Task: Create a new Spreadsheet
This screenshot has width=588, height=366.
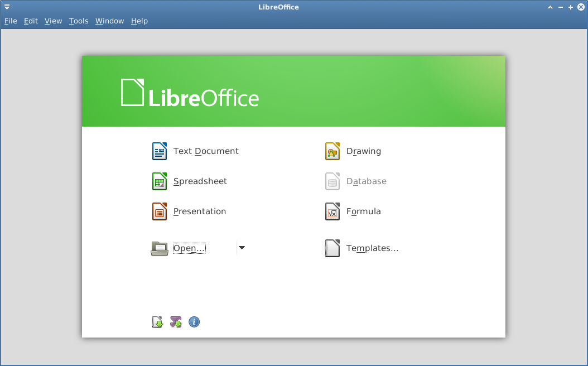Action: [189, 181]
